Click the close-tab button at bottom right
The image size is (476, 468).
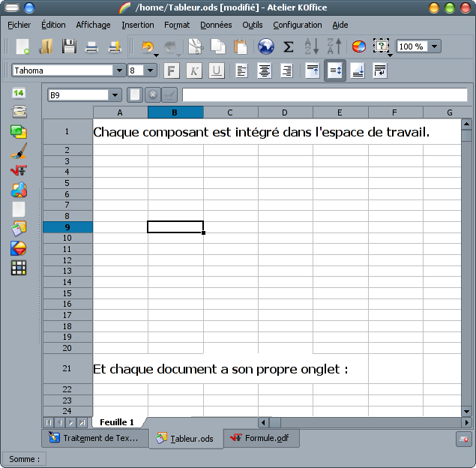tap(463, 439)
